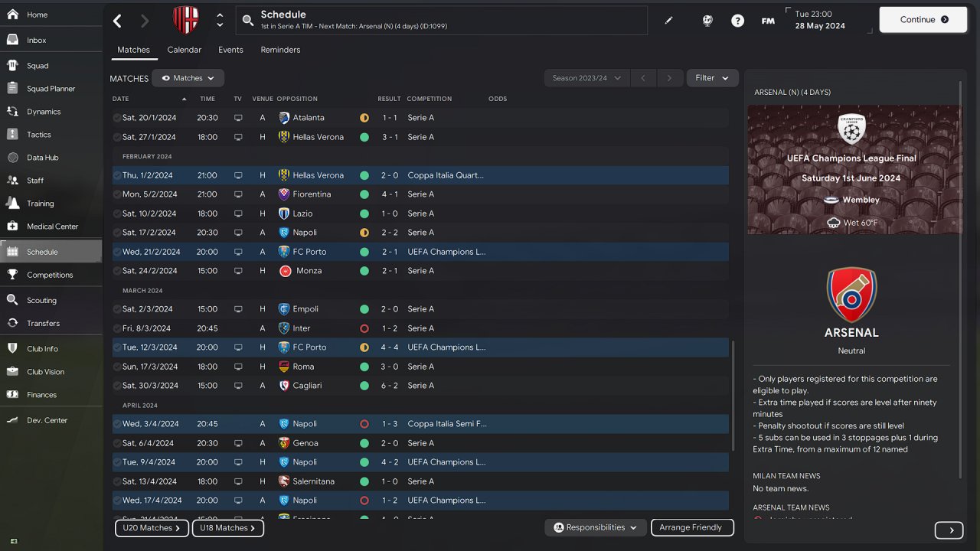Click the red-black club badge in header
This screenshot has height=551, width=980.
click(x=185, y=20)
